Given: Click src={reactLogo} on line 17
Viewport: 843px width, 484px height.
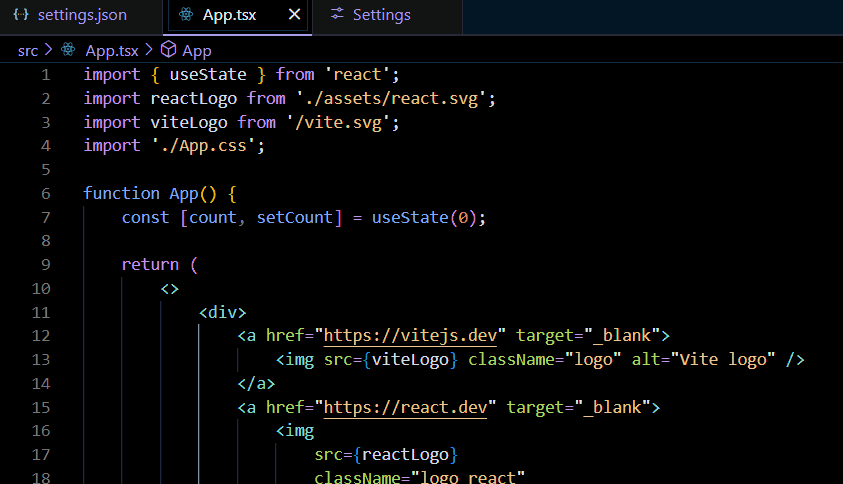Looking at the screenshot, I should tap(386, 455).
